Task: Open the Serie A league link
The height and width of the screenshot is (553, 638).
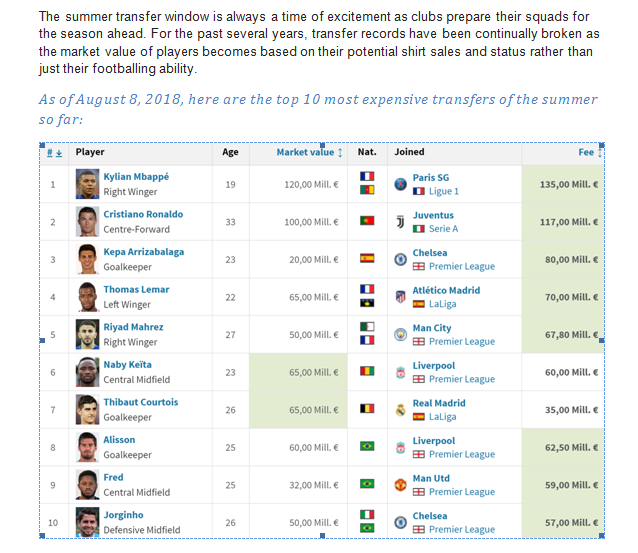Action: [442, 229]
